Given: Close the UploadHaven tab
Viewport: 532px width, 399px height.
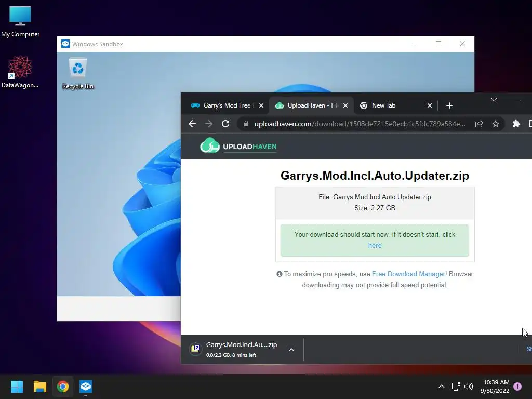Looking at the screenshot, I should coord(345,105).
